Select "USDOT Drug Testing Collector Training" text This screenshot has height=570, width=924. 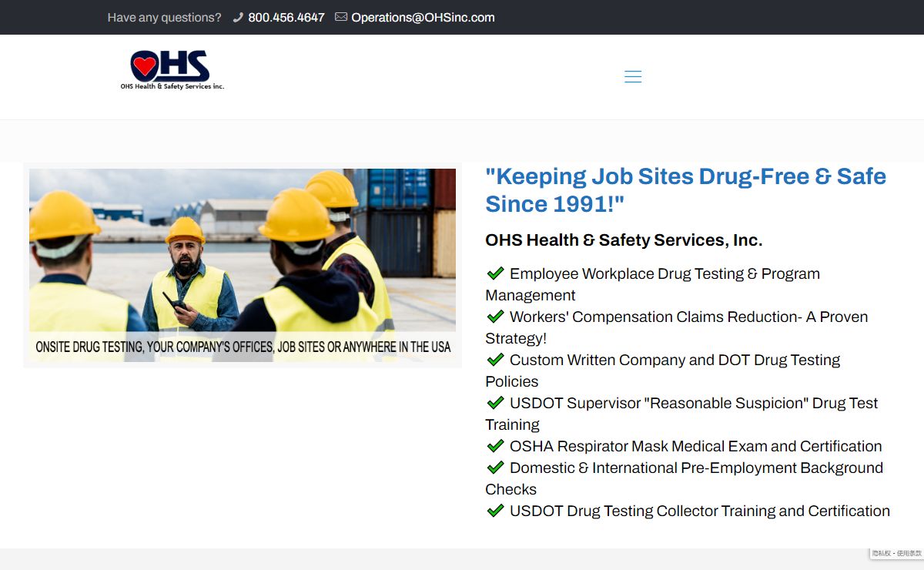click(642, 511)
